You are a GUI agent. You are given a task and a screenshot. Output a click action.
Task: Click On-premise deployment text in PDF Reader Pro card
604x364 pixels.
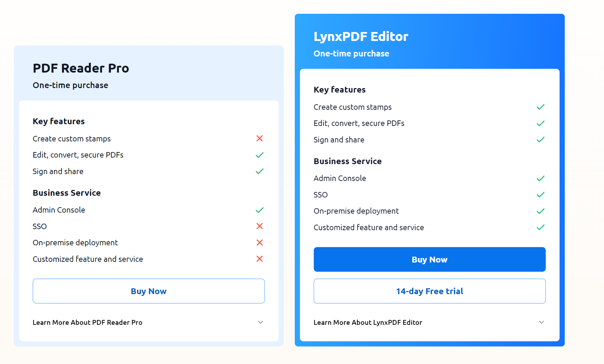pos(75,243)
